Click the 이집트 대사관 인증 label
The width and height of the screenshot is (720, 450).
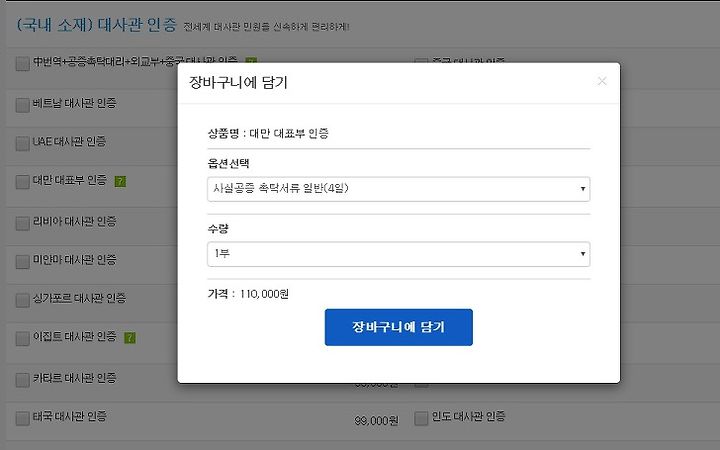coord(74,337)
